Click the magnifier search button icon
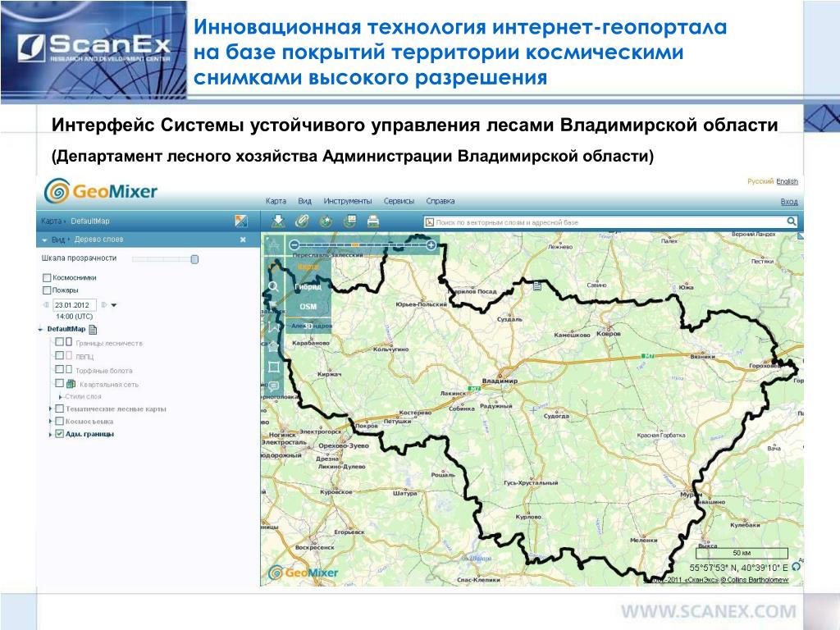This screenshot has height=630, width=840. [792, 221]
